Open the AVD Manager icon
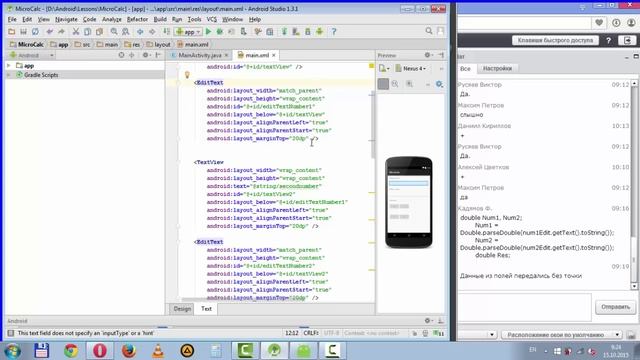The width and height of the screenshot is (640, 360). pyautogui.click(x=296, y=31)
